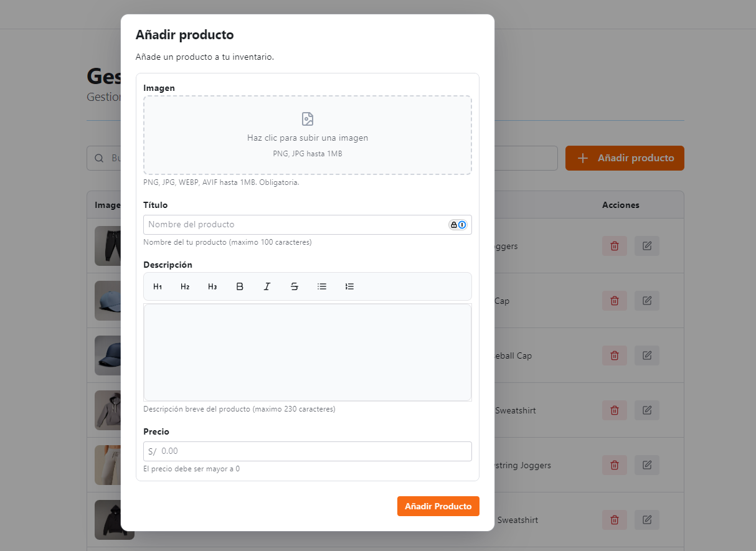Insert a numbered list in description
Image resolution: width=756 pixels, height=551 pixels.
click(349, 286)
